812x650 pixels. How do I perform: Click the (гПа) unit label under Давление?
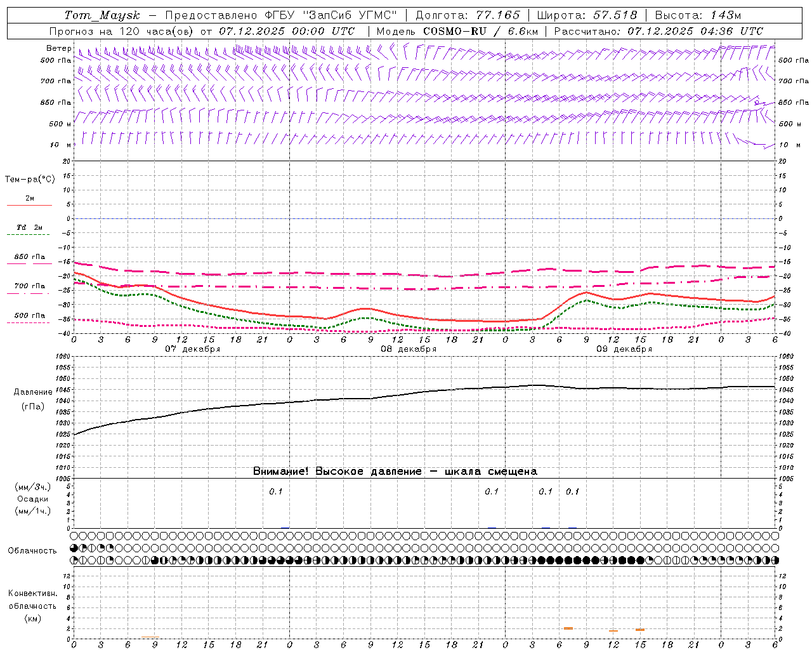coord(33,406)
